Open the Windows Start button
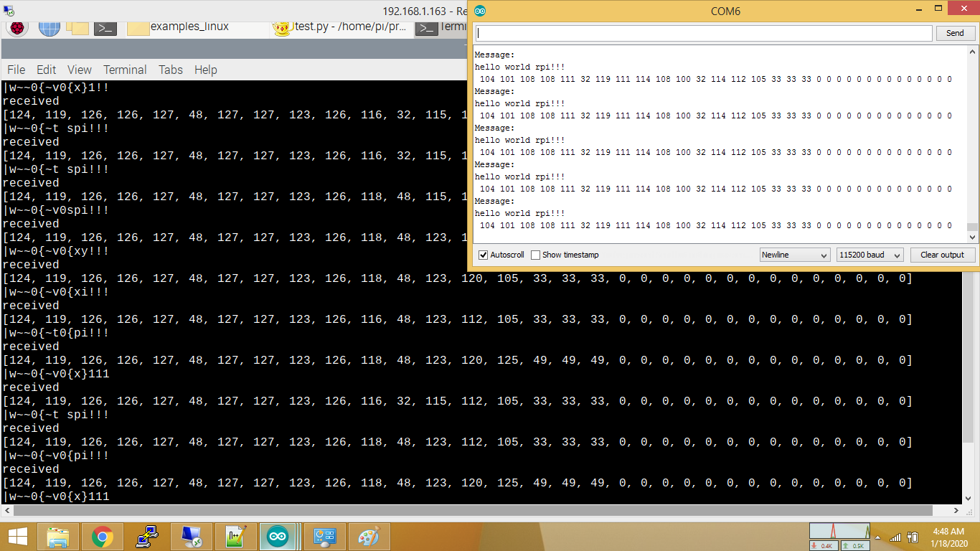The height and width of the screenshot is (551, 980). coord(17,537)
